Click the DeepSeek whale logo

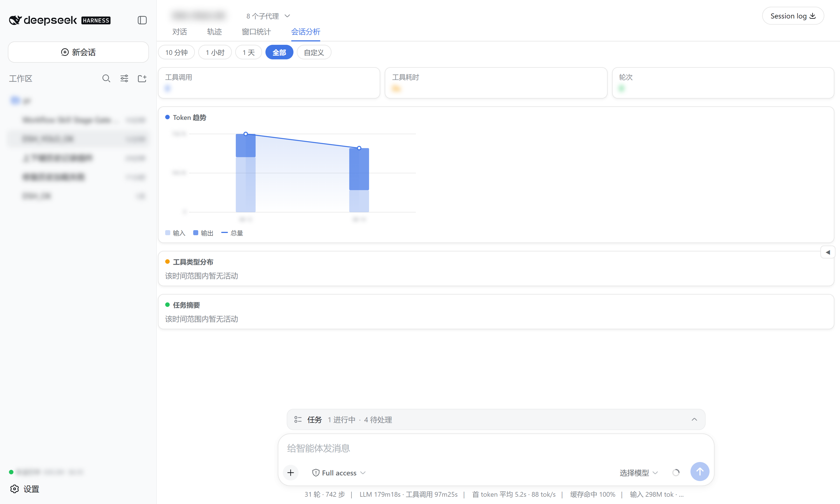15,20
